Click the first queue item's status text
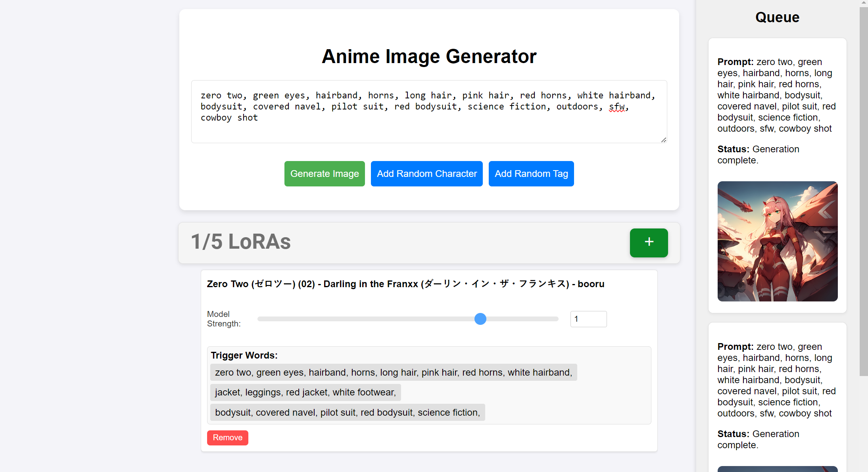 coord(758,155)
